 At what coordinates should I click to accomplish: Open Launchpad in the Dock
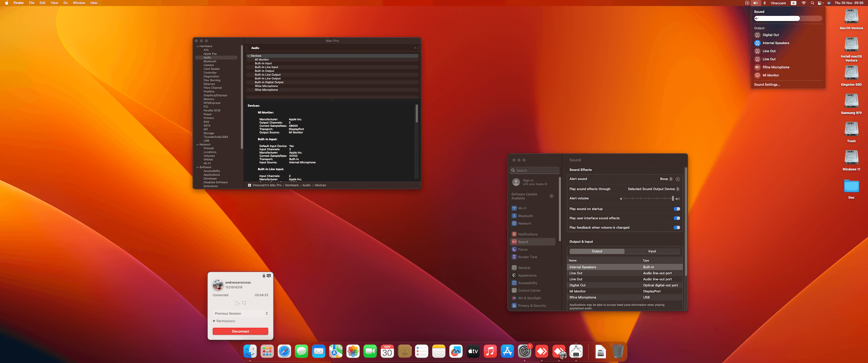(x=267, y=351)
